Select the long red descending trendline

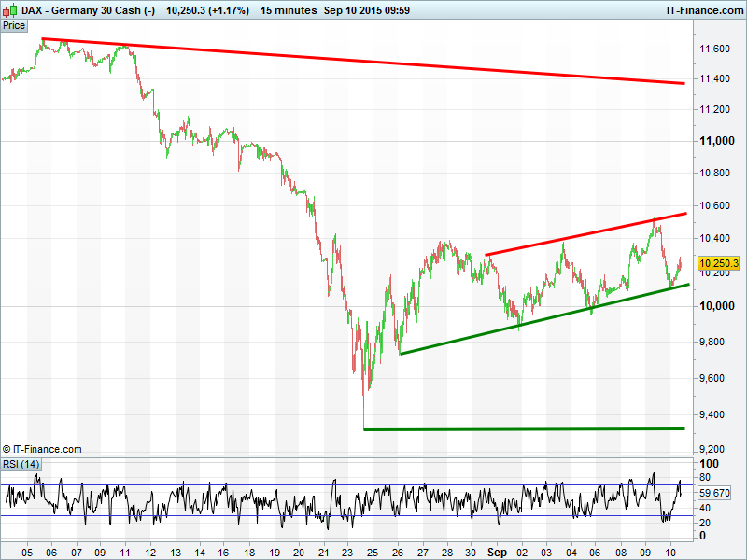(x=373, y=62)
